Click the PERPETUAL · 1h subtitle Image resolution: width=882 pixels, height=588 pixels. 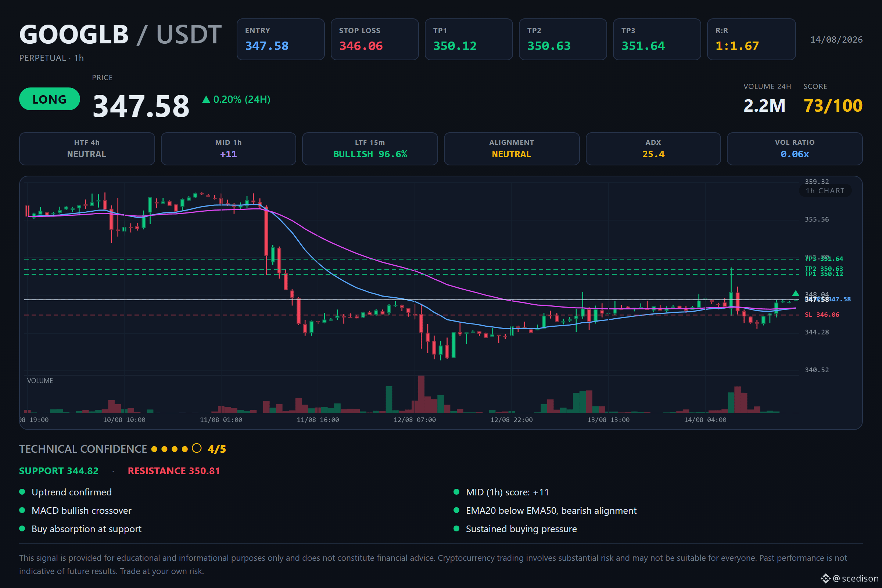[51, 58]
